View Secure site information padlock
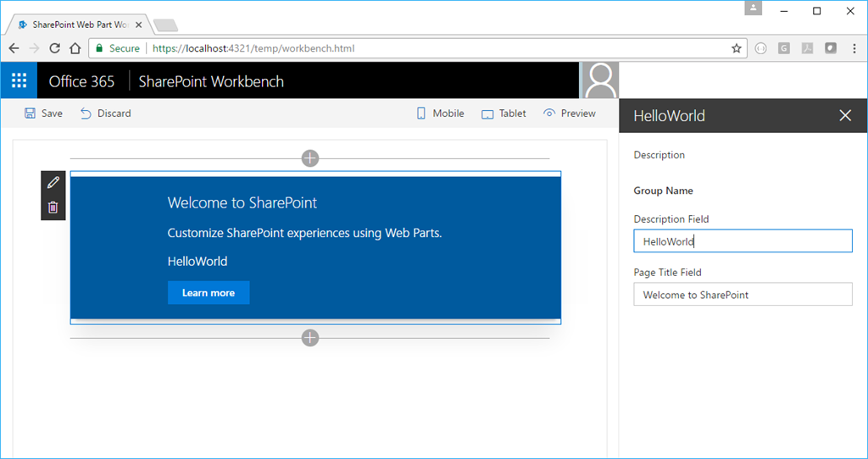This screenshot has height=459, width=868. pyautogui.click(x=100, y=48)
